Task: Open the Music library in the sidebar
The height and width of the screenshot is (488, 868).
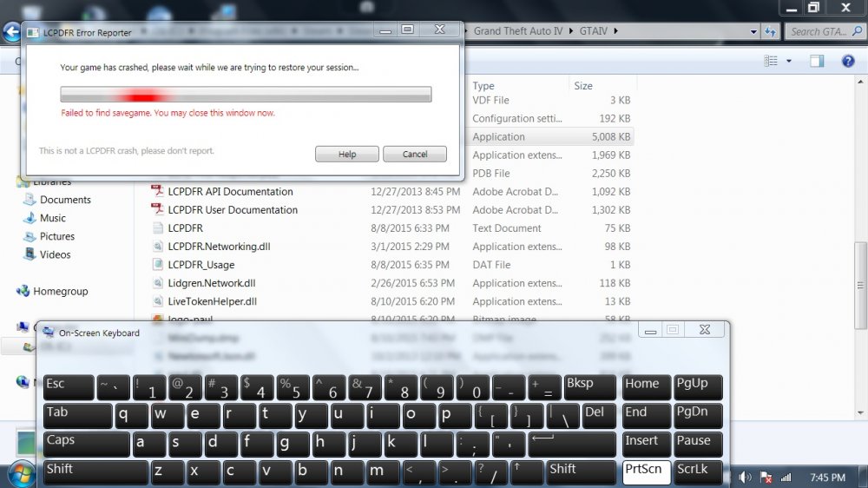Action: (x=53, y=218)
